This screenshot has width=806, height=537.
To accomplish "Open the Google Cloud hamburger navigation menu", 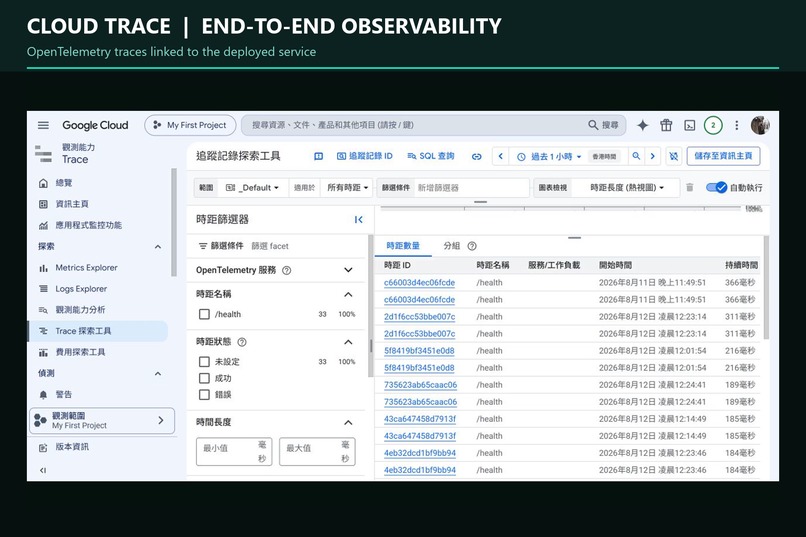I will coord(43,125).
